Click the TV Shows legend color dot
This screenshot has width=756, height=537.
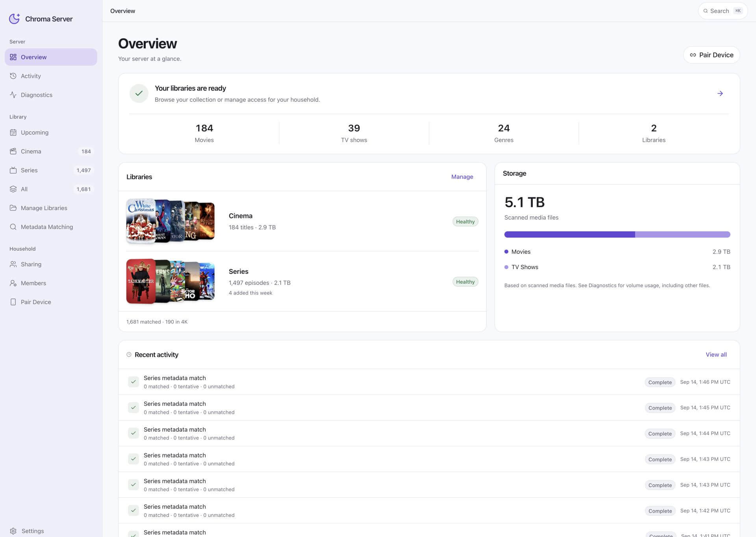(506, 267)
